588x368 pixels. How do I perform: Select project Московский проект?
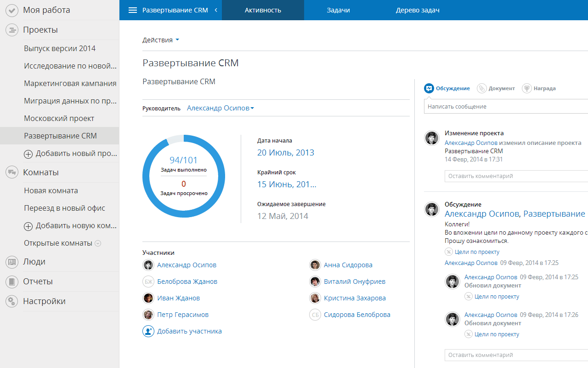point(60,118)
